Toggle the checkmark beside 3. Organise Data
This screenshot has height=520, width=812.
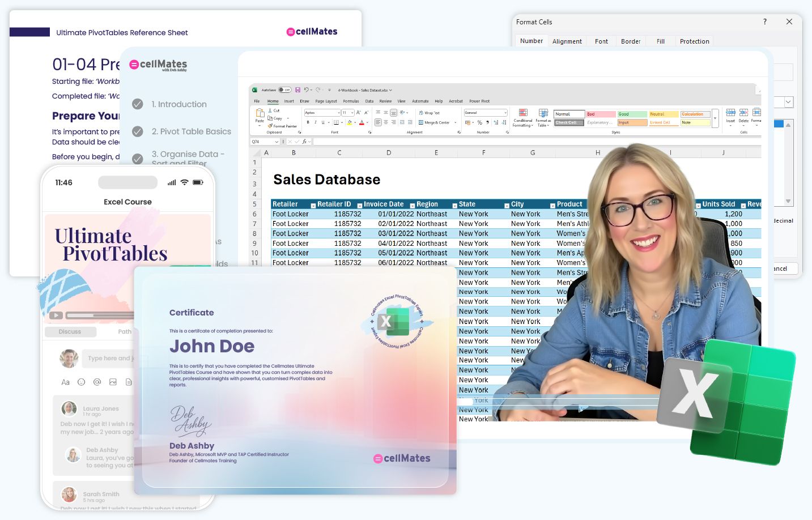click(x=137, y=159)
